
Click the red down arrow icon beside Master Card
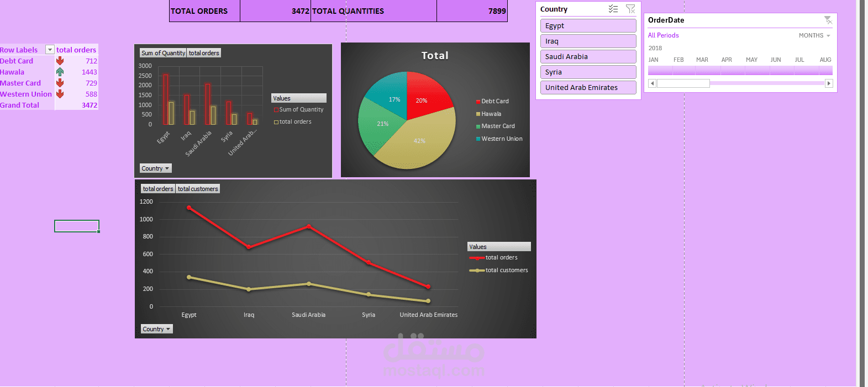tap(60, 83)
